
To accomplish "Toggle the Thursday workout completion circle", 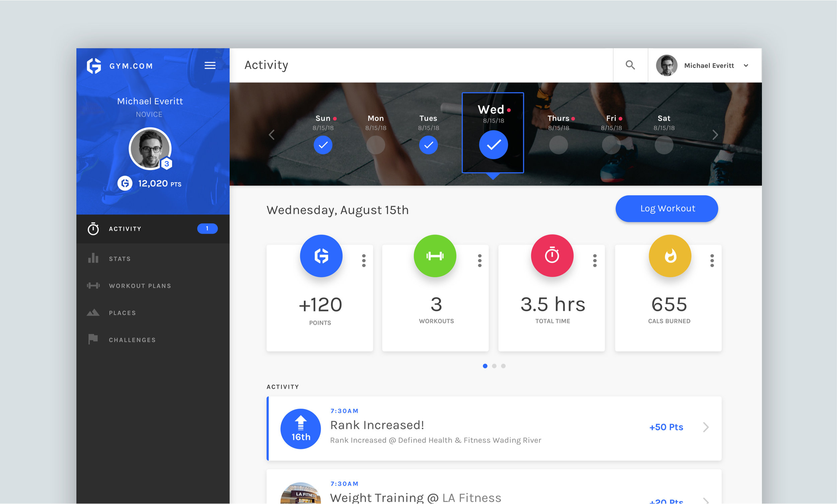I will (x=558, y=145).
